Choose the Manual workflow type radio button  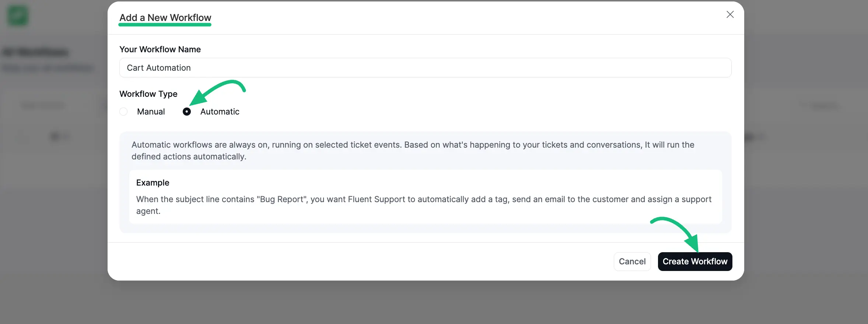tap(123, 112)
